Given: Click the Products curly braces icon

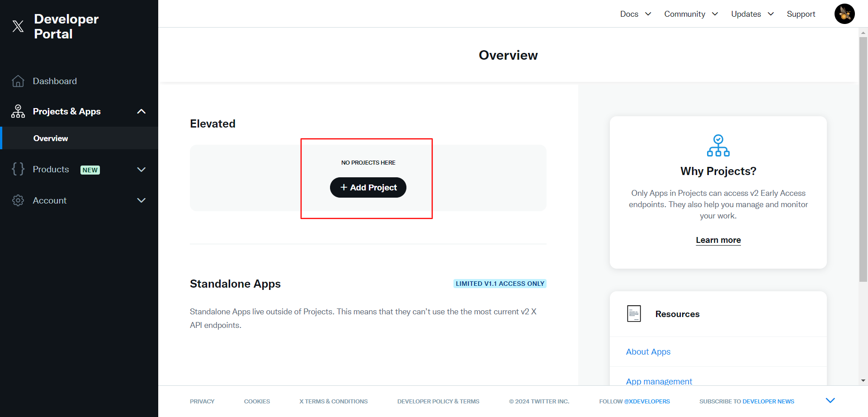Looking at the screenshot, I should [18, 169].
